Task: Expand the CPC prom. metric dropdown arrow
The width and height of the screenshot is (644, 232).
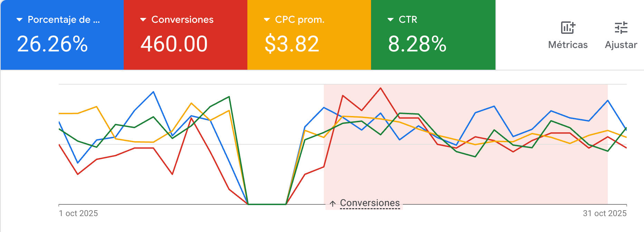Action: click(x=267, y=20)
